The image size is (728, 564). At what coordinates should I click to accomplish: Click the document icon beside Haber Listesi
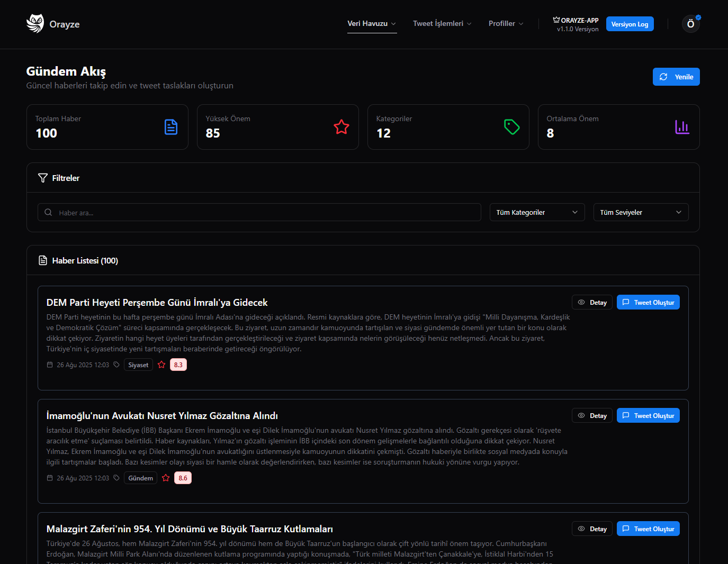point(43,260)
